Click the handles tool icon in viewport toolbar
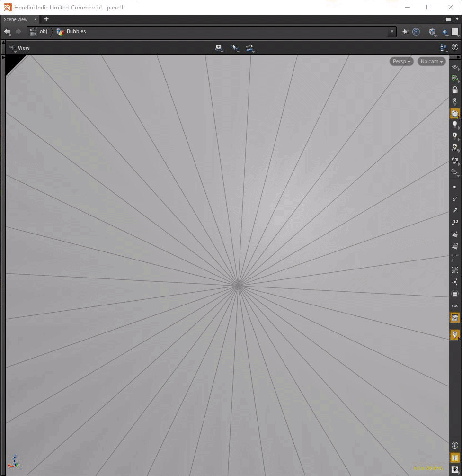The image size is (462, 476). (x=250, y=48)
